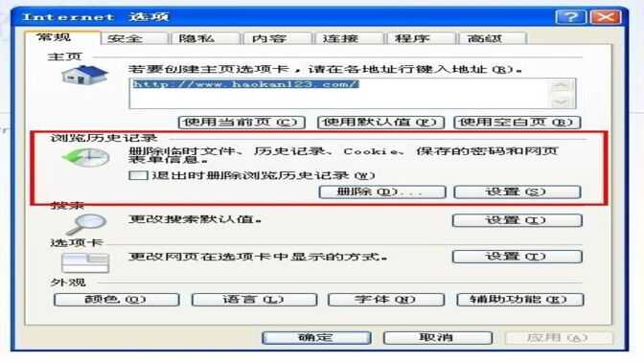Click 语言 (L) button
644x362 pixels.
click(x=254, y=300)
